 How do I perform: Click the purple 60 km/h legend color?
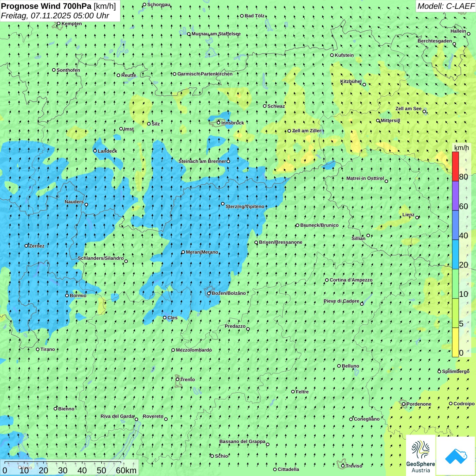455,196
